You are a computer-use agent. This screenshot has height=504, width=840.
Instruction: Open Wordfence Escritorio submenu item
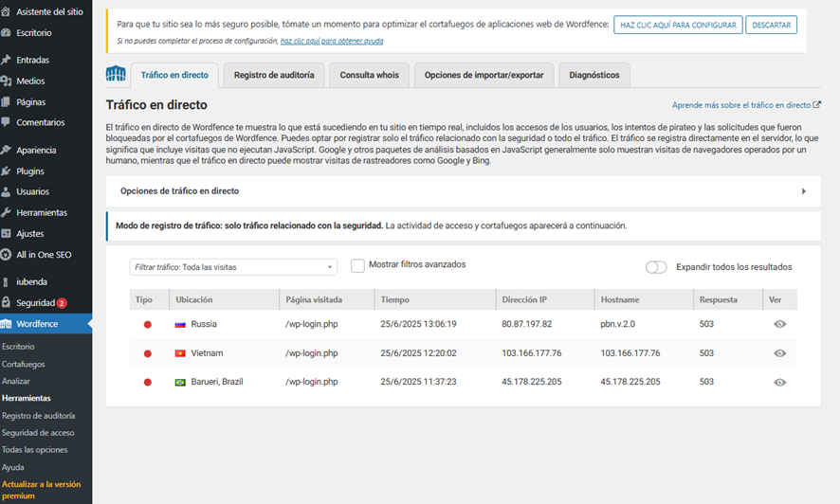(x=18, y=346)
